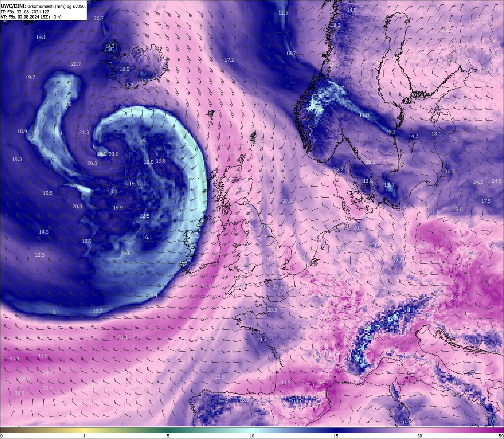Screen dimensions: 504x439
Task: Click the 52.1 value label
Action: pos(310,385)
